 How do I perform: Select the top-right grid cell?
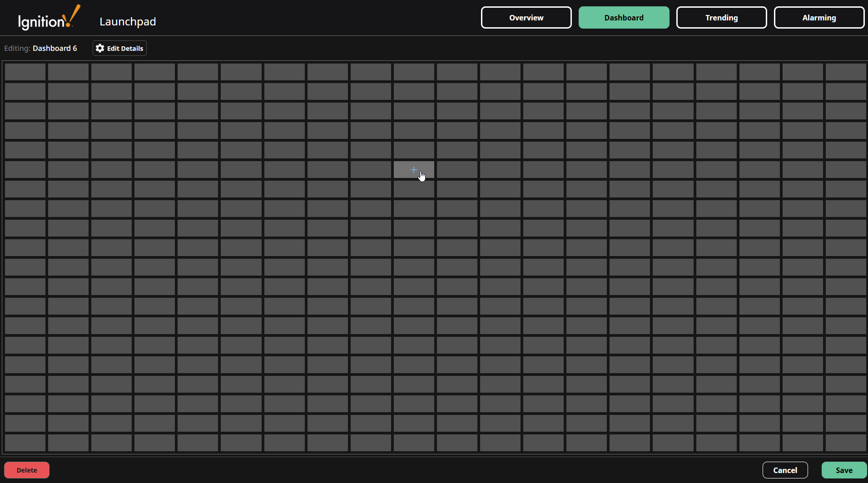(x=846, y=71)
